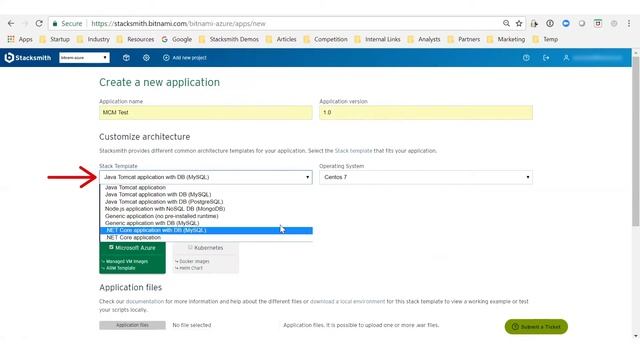Screen dimensions: 640x360
Task: Open the Internal Links bookmark folder
Action: tap(377, 39)
